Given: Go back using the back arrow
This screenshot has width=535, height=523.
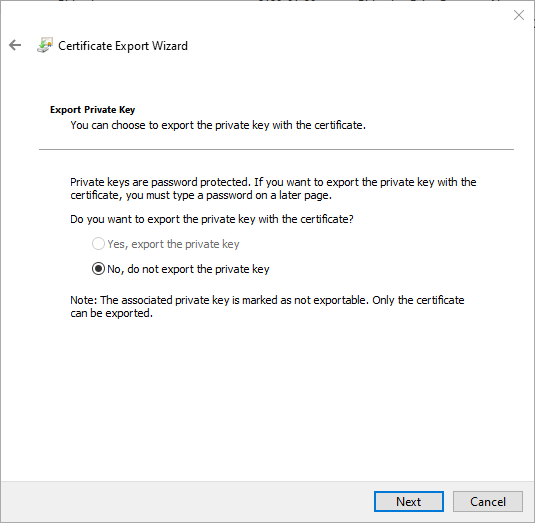Looking at the screenshot, I should pos(15,45).
